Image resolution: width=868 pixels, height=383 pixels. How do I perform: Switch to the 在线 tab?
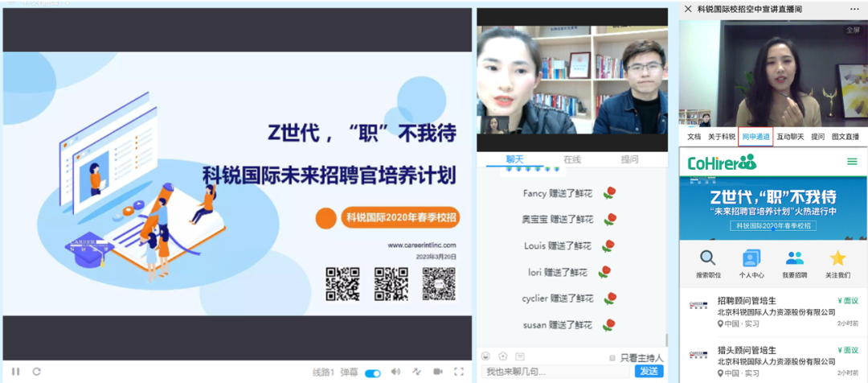coord(571,159)
